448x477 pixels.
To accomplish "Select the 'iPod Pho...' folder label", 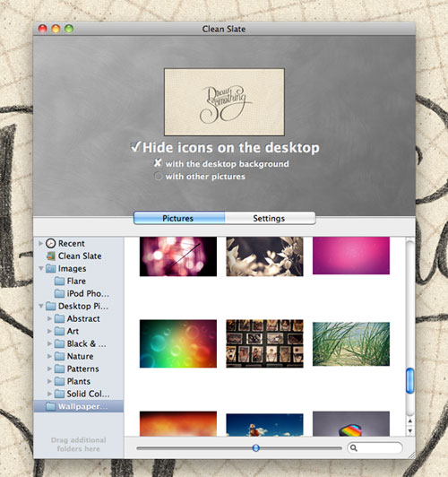I will tap(88, 293).
